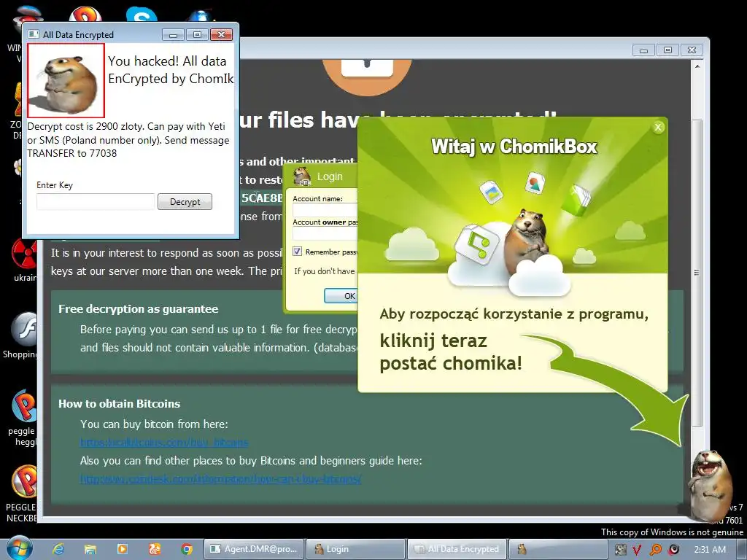Screen dimensions: 747x560
Task: Focus the Enter Key input field
Action: coord(96,202)
